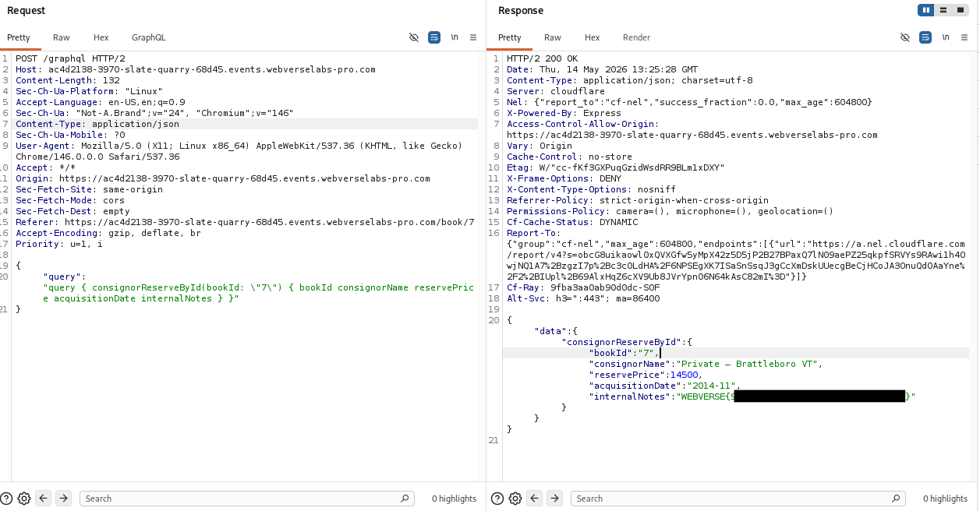Open search settings gear in Response panel
Image resolution: width=980 pixels, height=511 pixels.
click(x=515, y=499)
